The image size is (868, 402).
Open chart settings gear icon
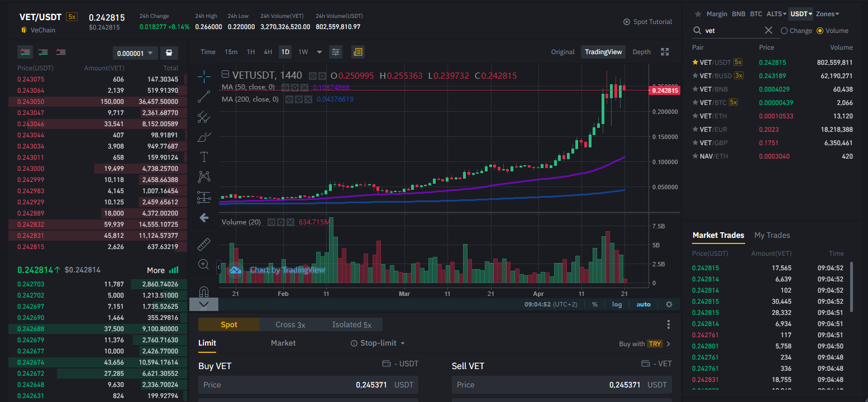pos(669,304)
